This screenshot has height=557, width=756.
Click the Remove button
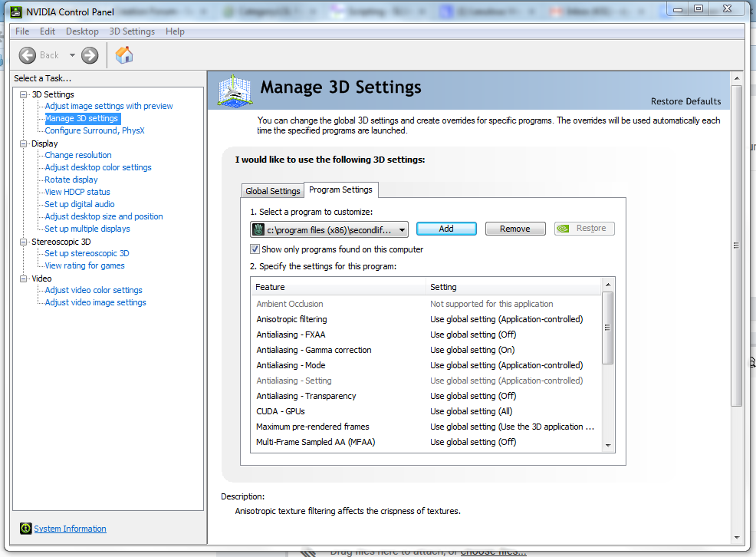[515, 229]
